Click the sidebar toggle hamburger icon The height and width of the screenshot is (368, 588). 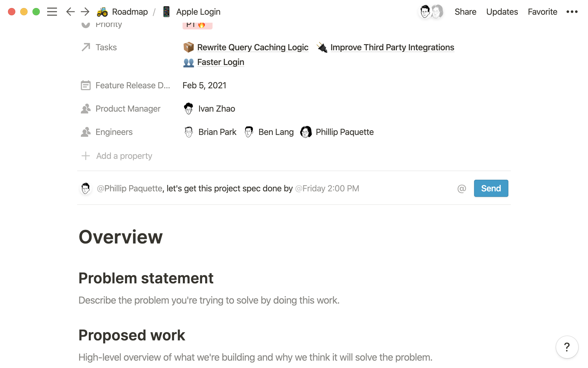click(x=52, y=12)
